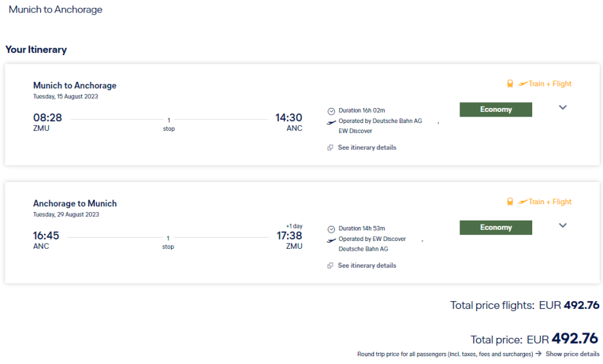Expand the Anchorage to Munich flight card chevron

562,226
